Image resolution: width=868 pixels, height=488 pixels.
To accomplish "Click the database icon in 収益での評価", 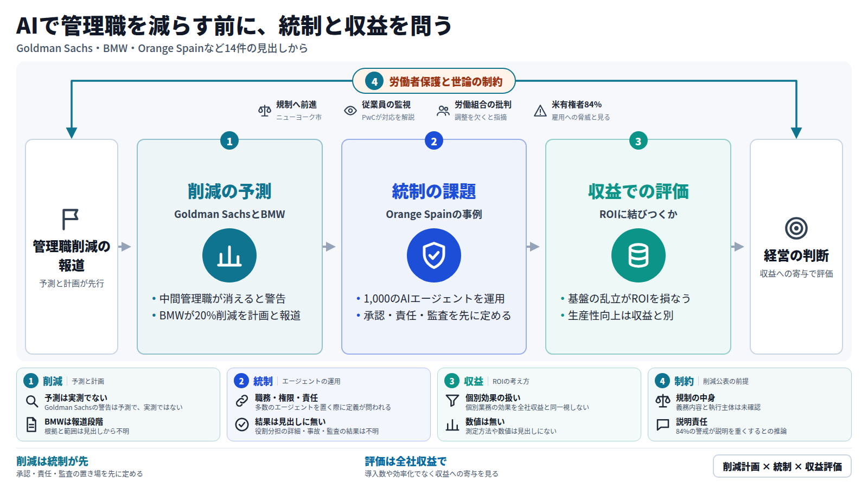I will (639, 255).
